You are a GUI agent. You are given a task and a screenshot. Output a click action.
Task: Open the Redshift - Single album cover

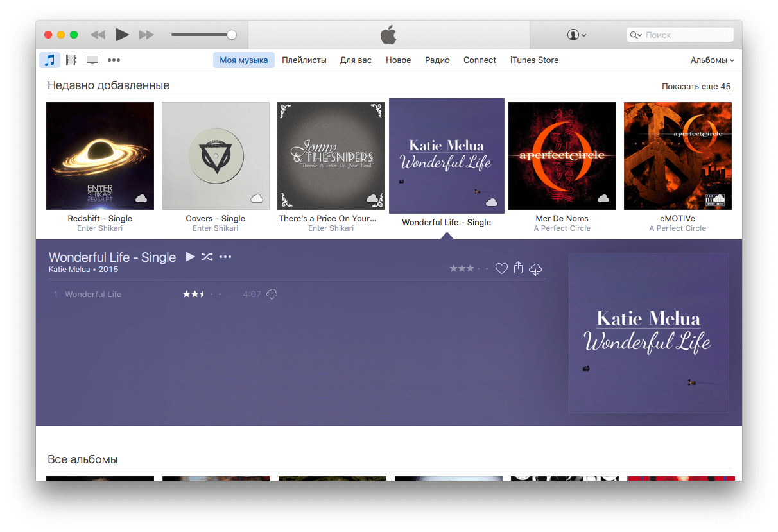(100, 156)
